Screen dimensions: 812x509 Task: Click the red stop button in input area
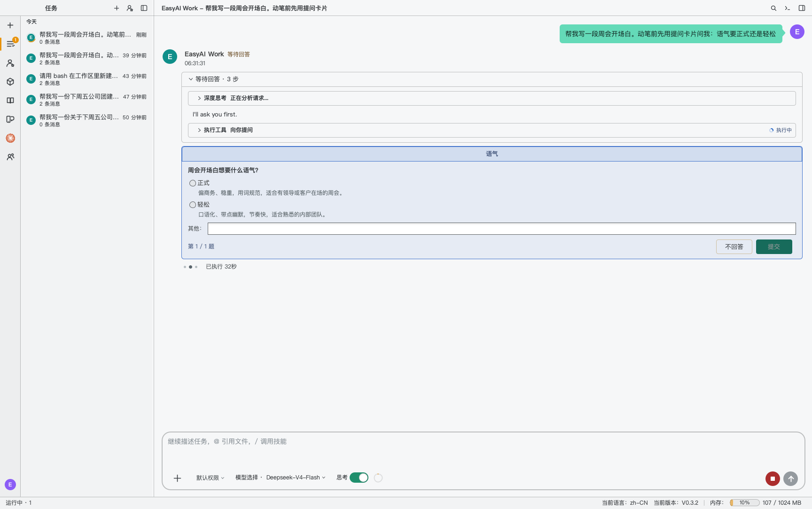tap(773, 478)
